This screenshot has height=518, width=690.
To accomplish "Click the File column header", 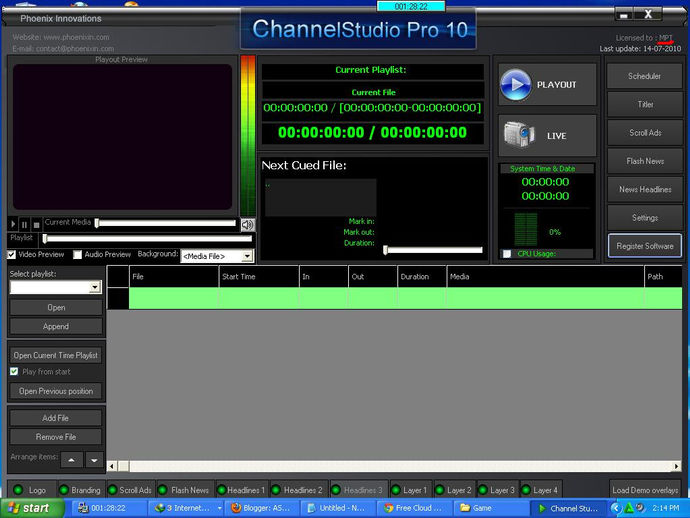I will tap(173, 276).
